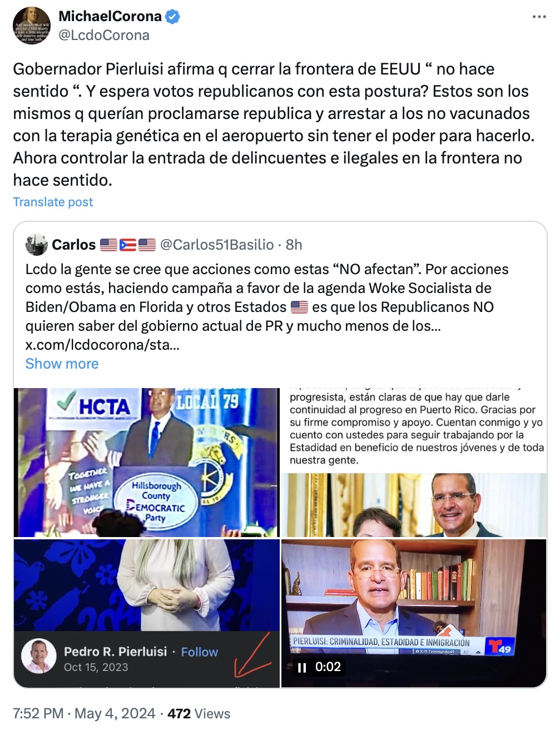Open the x.com/lcdocorona/sta... link
This screenshot has width=560, height=730.
tap(102, 345)
